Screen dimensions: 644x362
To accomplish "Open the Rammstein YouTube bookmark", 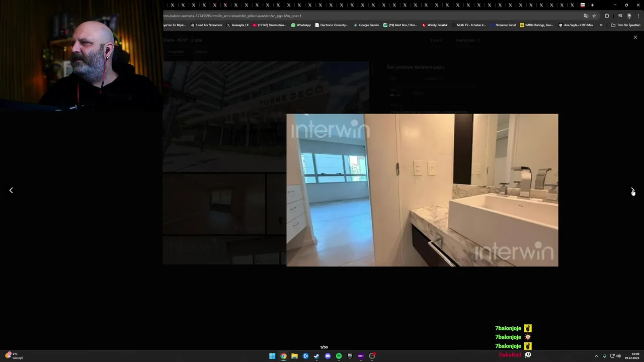I will click(269, 25).
